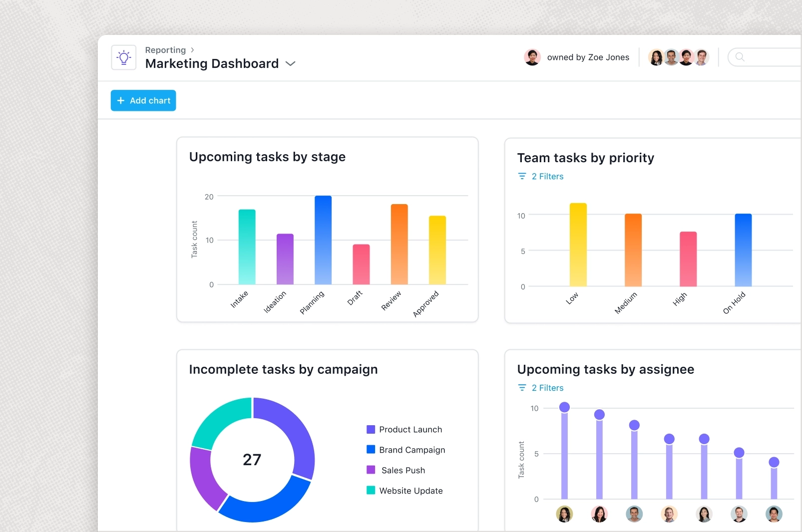Click Zoe Jones's owner avatar
Image resolution: width=802 pixels, height=532 pixels.
(x=533, y=57)
